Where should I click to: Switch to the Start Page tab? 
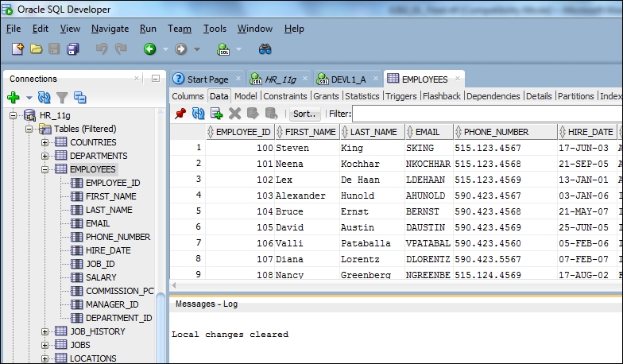207,79
